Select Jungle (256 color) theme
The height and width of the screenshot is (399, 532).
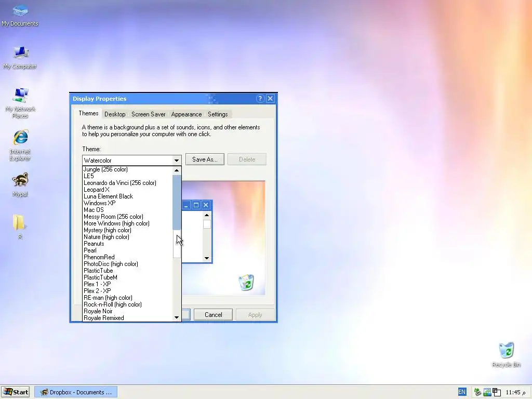128,169
